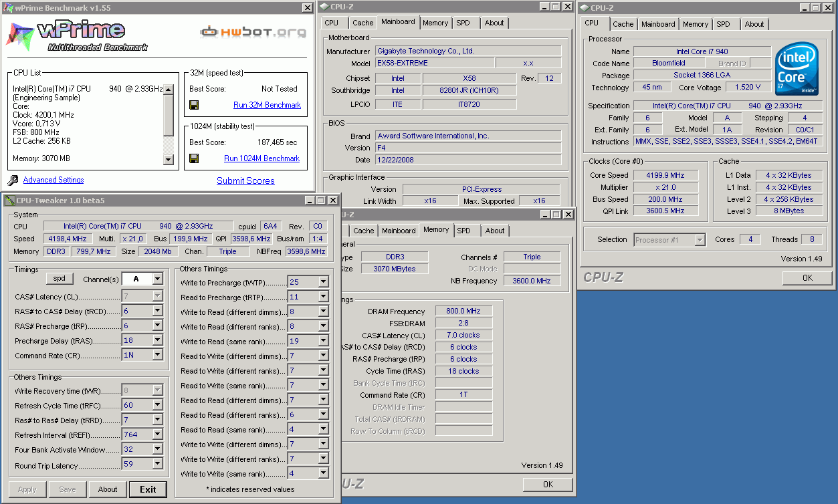Image resolution: width=838 pixels, height=504 pixels.
Task: Open the RAS# Precharge (tRP) dropdown
Action: 157,326
